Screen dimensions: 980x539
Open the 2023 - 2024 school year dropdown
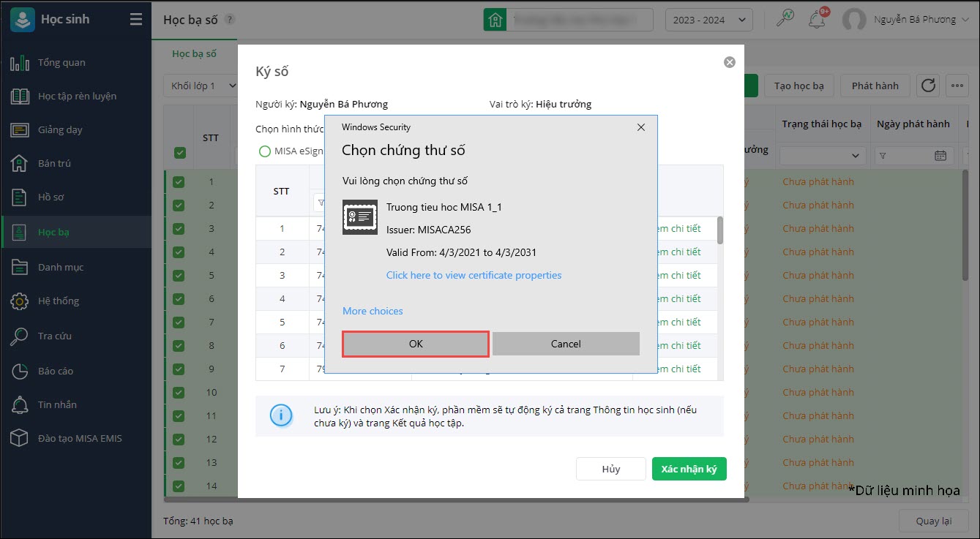pos(708,20)
